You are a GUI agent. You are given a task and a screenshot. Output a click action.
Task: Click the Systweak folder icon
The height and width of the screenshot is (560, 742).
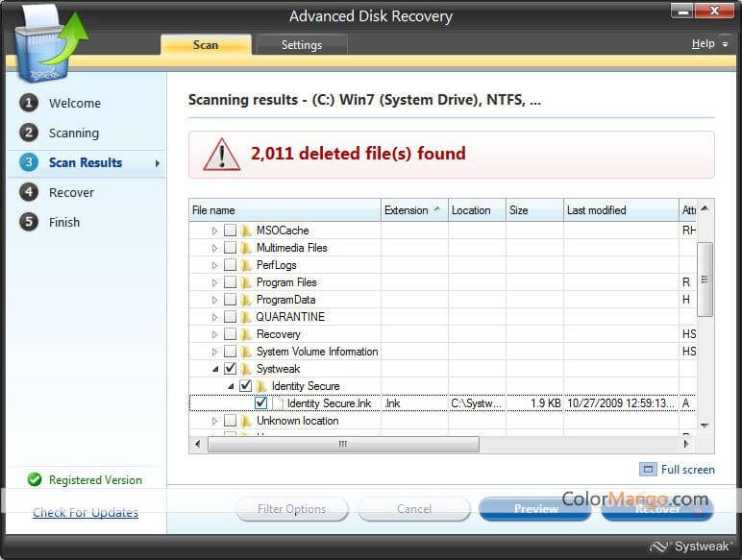(246, 369)
